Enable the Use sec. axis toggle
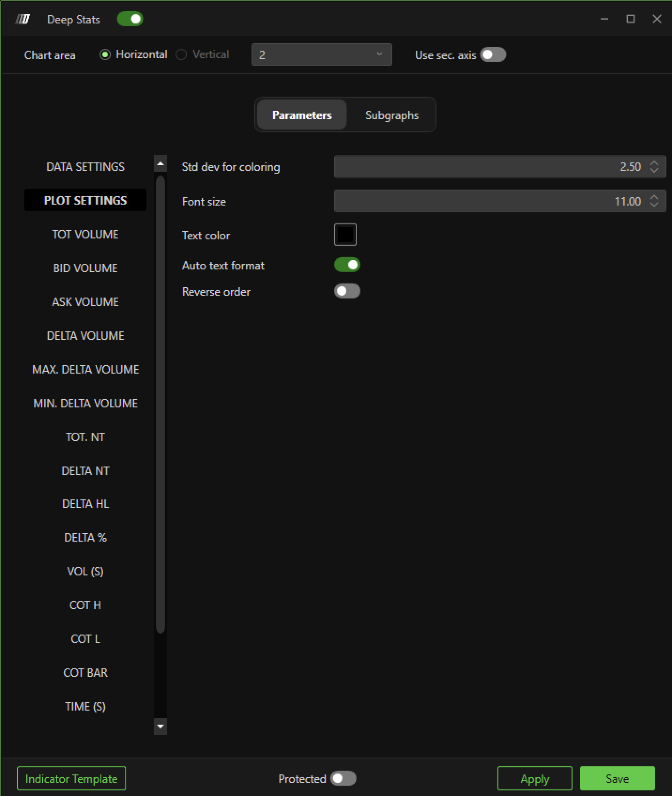Screen dimensions: 672x796 pyautogui.click(x=493, y=55)
